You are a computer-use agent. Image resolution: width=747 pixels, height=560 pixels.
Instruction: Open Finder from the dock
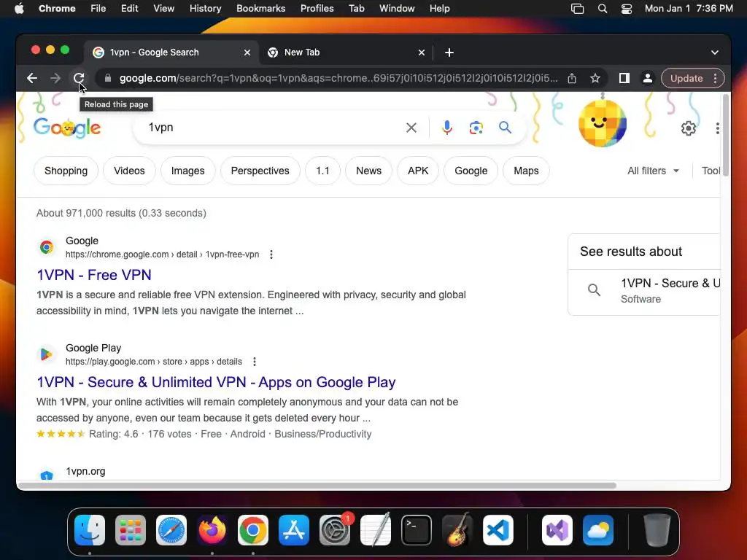pos(90,530)
